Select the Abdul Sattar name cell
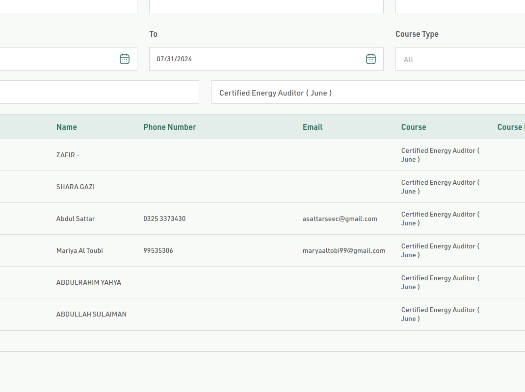 (x=76, y=219)
